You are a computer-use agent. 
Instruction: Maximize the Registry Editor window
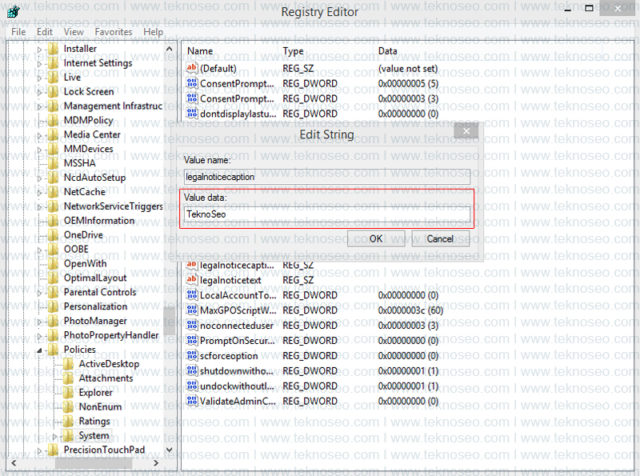coord(589,8)
